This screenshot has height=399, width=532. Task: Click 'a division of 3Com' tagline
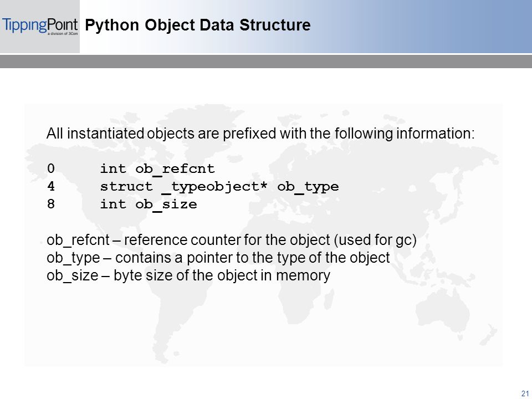tap(63, 34)
